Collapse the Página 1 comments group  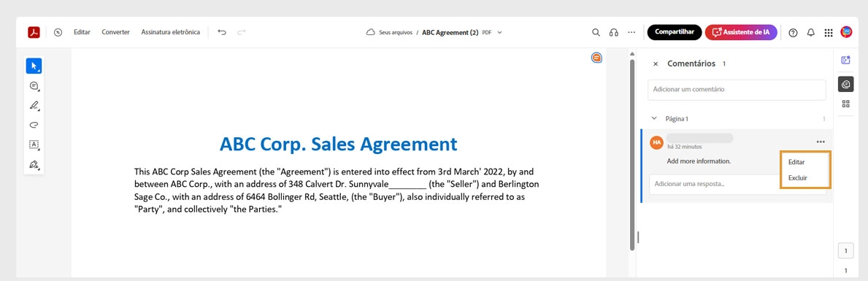tap(654, 118)
